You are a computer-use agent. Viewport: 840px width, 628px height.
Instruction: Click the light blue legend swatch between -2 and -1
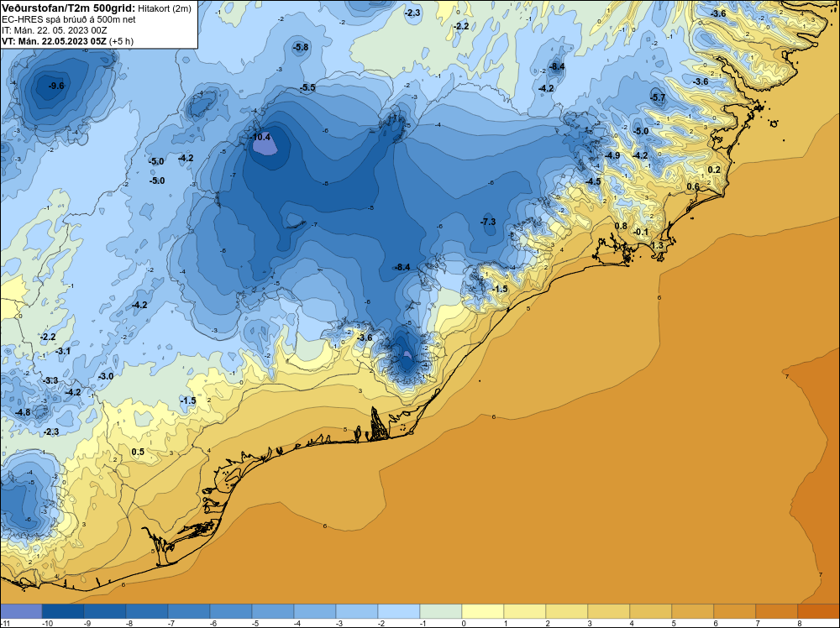pyautogui.click(x=398, y=611)
